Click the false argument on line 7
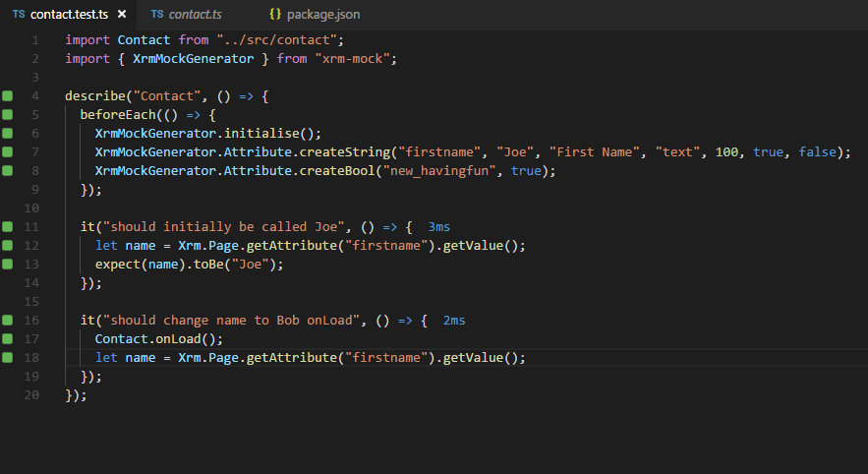This screenshot has width=868, height=474. (817, 151)
